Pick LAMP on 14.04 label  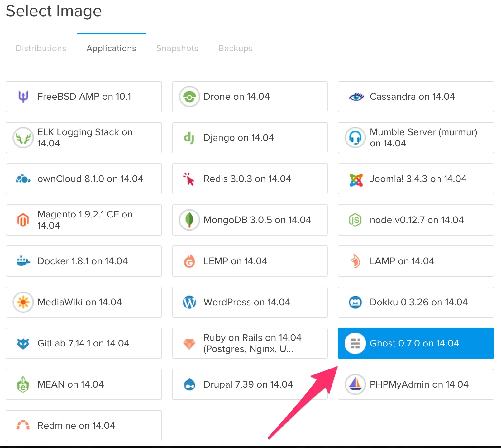pos(402,261)
